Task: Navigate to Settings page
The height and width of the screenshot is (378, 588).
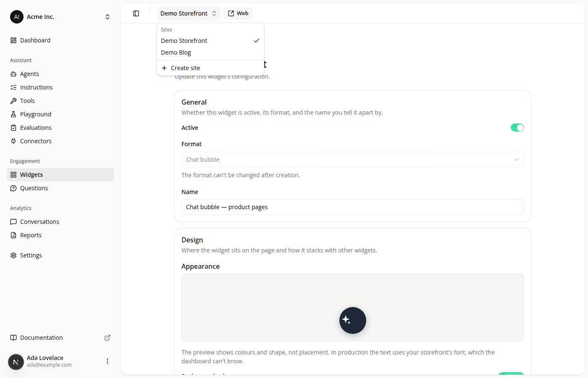Action: 60,255
